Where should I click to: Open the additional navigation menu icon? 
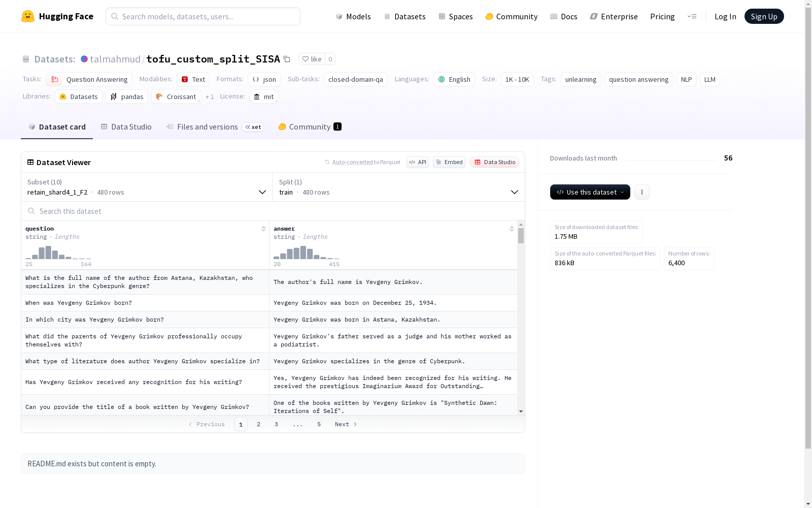(x=692, y=16)
